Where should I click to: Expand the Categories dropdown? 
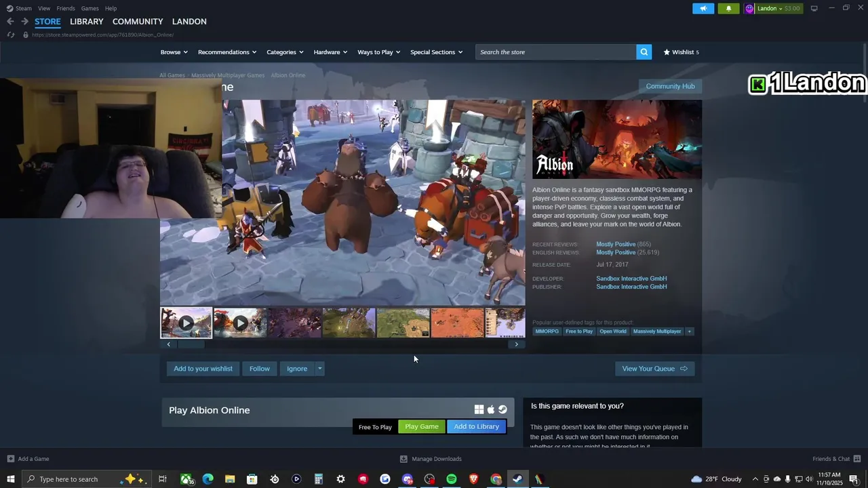tap(285, 52)
